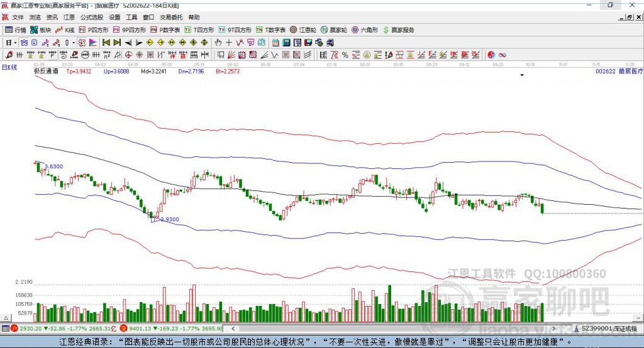Click the 极反通道 indicator label
This screenshot has height=348, width=644.
coord(46,71)
